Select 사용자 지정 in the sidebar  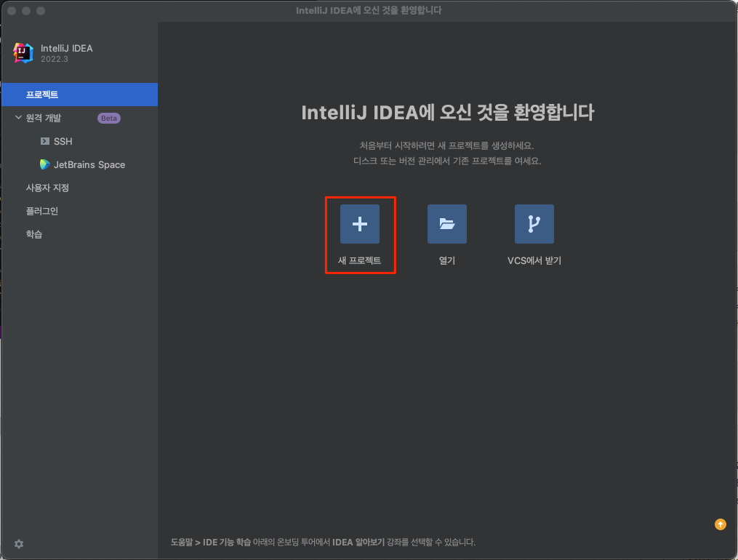pos(49,188)
